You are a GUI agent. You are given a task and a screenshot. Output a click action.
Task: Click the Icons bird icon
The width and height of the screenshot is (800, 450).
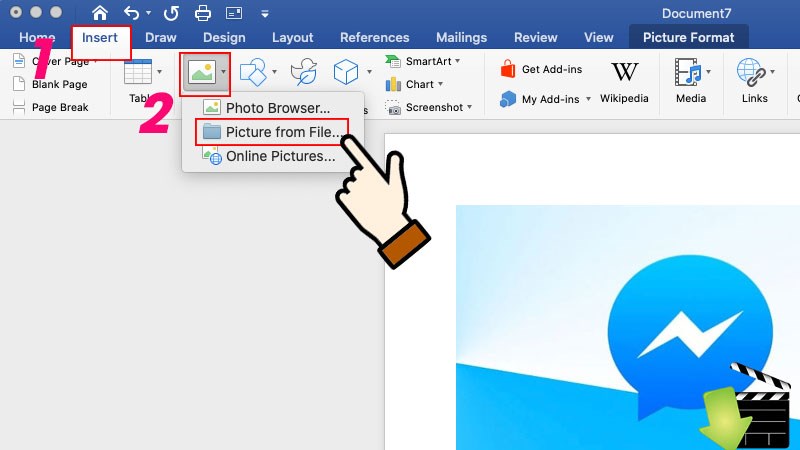coord(304,72)
